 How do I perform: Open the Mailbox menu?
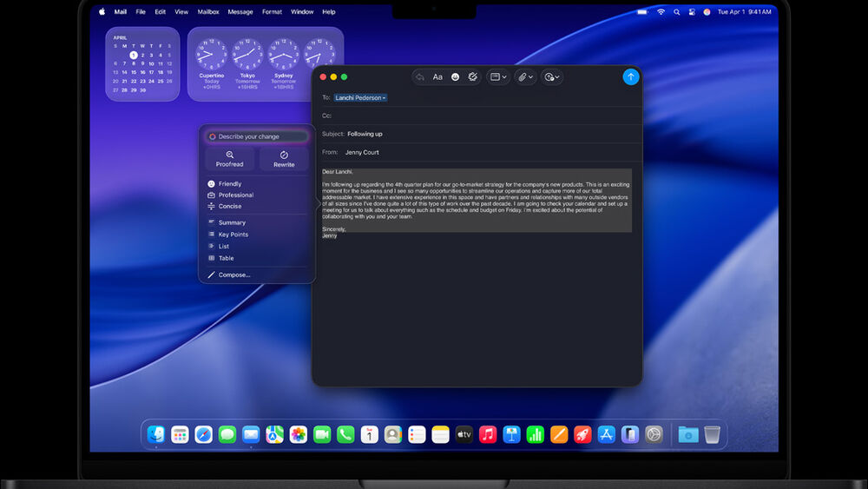tap(208, 12)
